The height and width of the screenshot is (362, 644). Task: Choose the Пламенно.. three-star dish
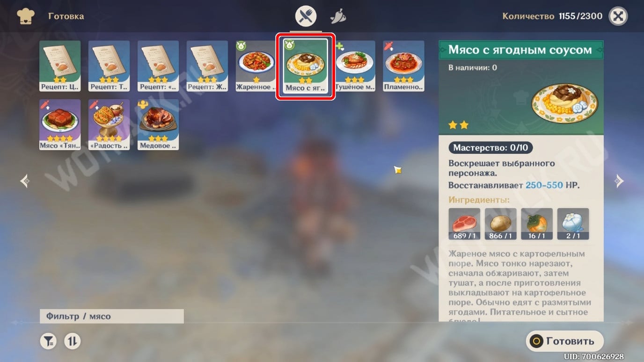[404, 66]
